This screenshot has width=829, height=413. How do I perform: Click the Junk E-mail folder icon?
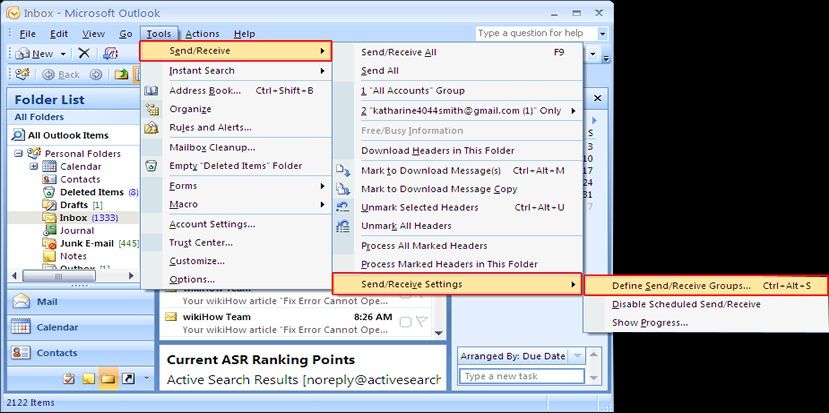[50, 243]
